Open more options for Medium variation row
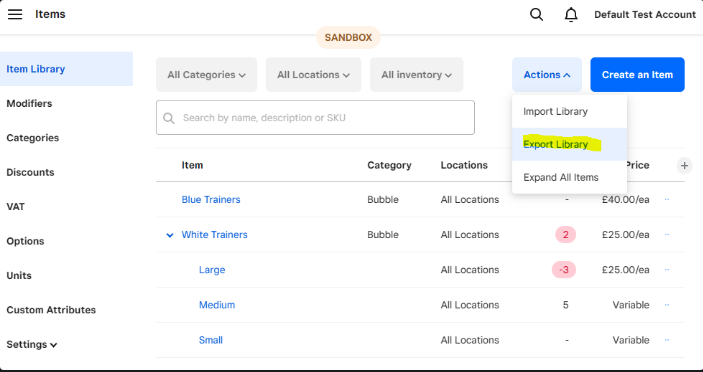 coord(667,305)
